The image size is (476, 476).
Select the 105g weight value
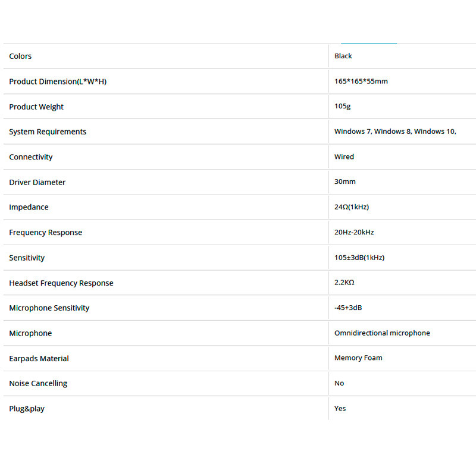coord(342,107)
